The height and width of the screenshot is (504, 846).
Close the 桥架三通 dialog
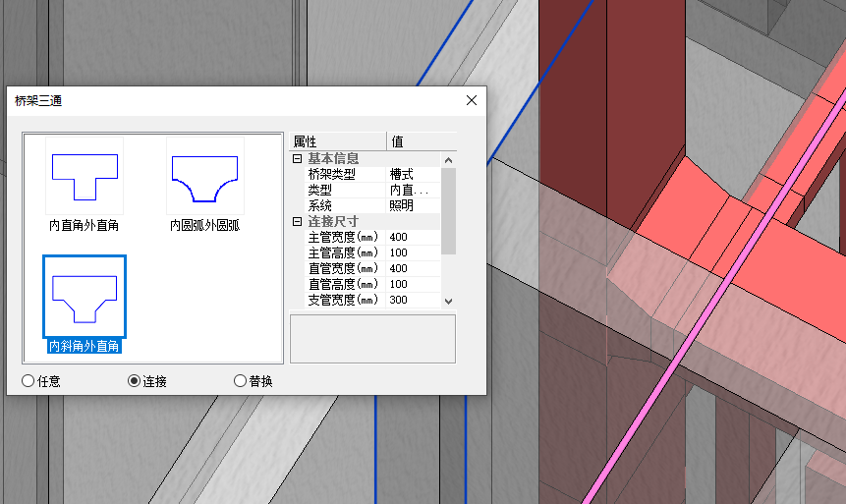click(x=472, y=100)
